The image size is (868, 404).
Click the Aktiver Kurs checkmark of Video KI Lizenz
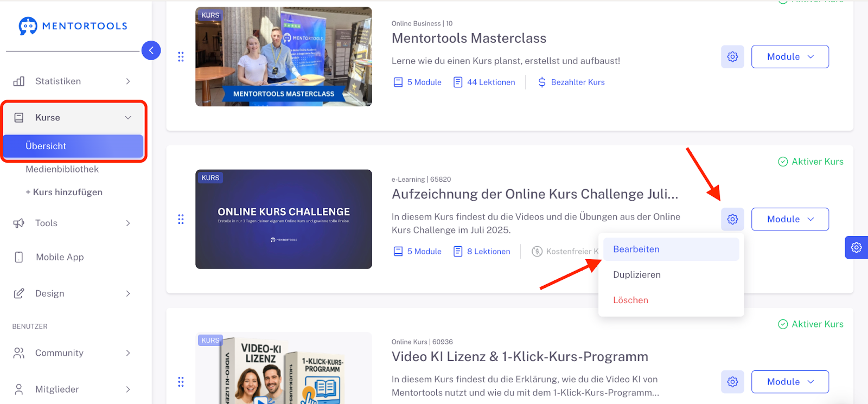pos(783,324)
